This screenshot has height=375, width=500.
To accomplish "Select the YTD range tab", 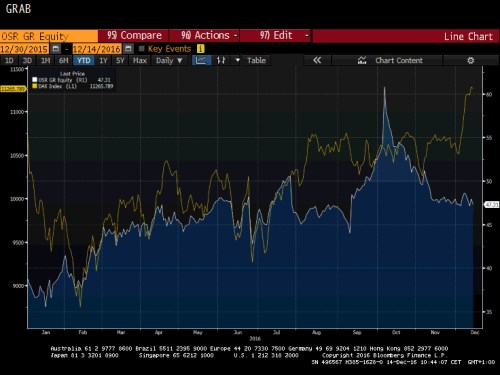I will 84,60.
